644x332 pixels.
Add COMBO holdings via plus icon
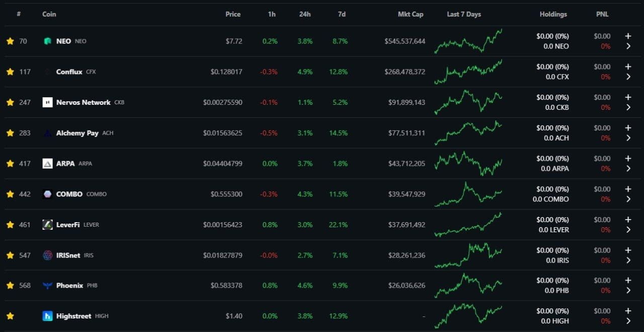pos(628,189)
